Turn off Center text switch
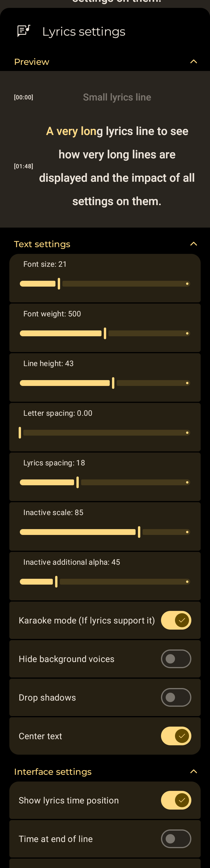210x868 pixels. pos(176,736)
